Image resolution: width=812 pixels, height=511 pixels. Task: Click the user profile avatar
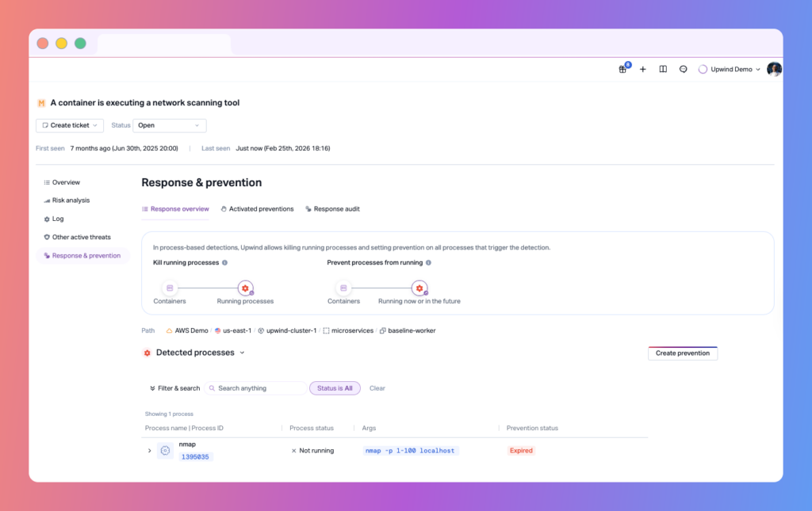[774, 69]
